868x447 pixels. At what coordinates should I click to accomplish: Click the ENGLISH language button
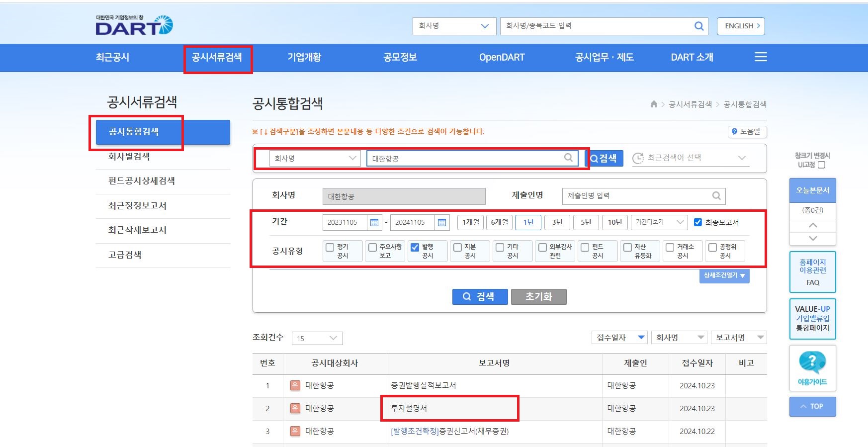[x=741, y=26]
